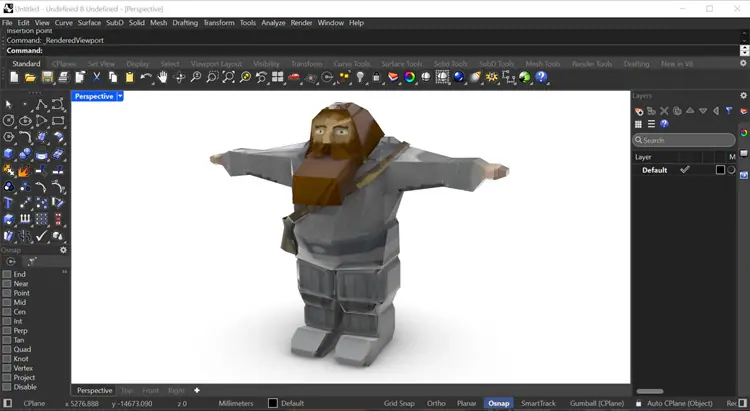
Task: Toggle Grid Snap in status bar
Action: point(399,403)
